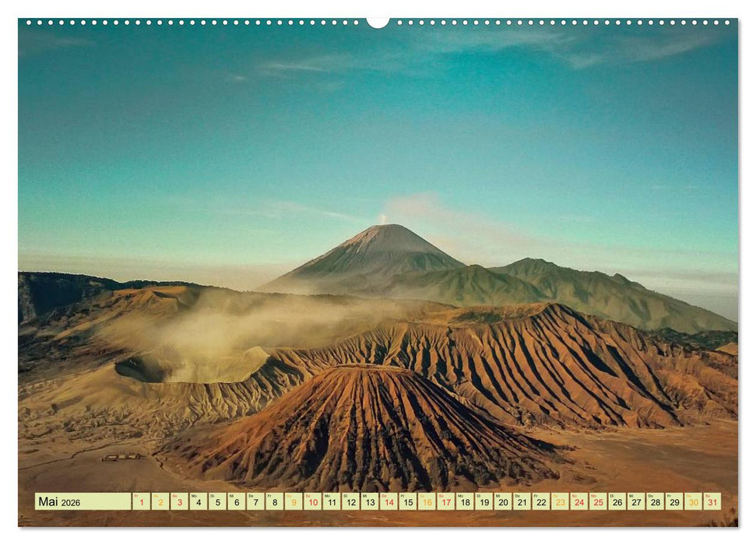Viewport: 756px width, 545px height.
Task: Select day 22 in the date row
Action: point(541,501)
